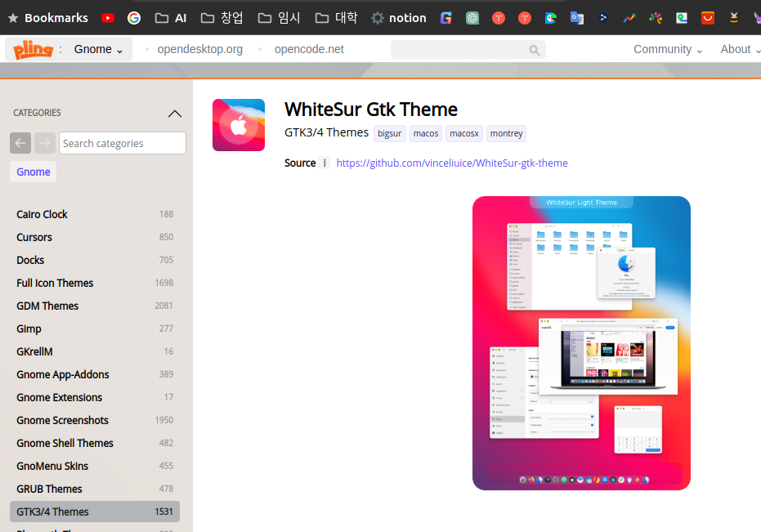Open the blue parrot bookmark icon
Screen dimensions: 761x532
[x=551, y=18]
